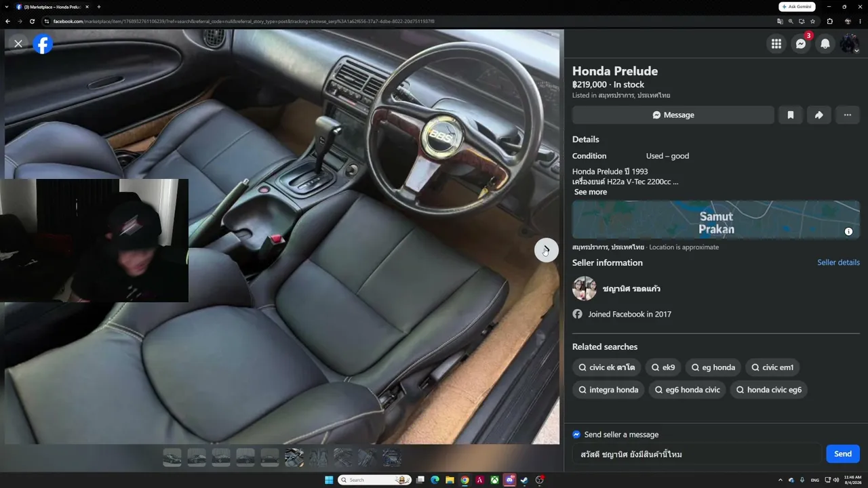The height and width of the screenshot is (488, 868).
Task: Show map location info icon
Action: click(x=848, y=232)
